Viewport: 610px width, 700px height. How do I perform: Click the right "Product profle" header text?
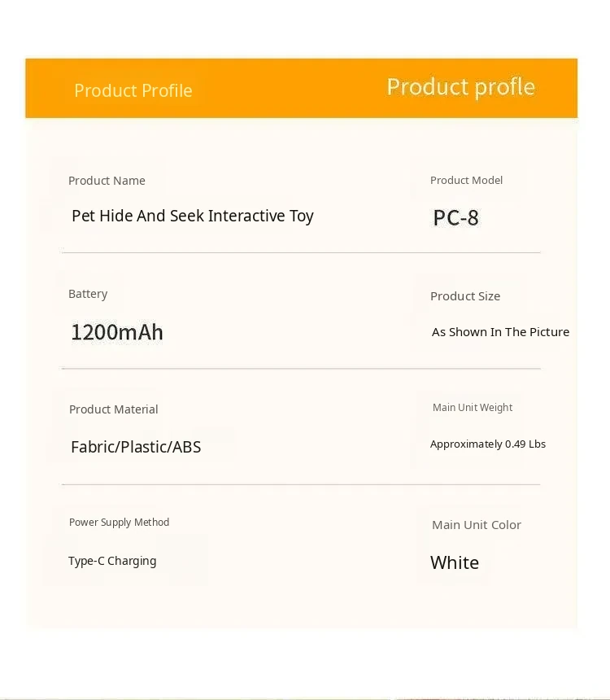pyautogui.click(x=460, y=87)
